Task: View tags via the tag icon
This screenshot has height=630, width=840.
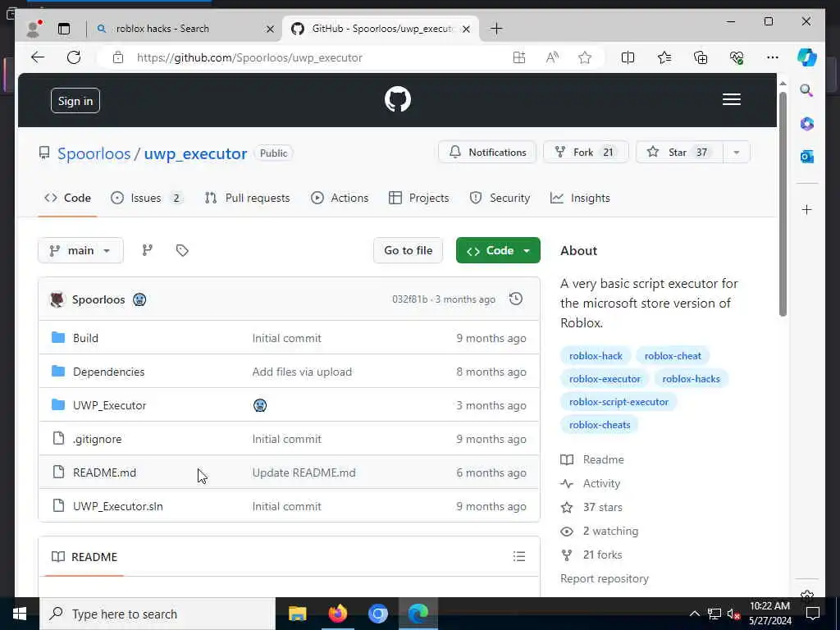Action: 182,250
